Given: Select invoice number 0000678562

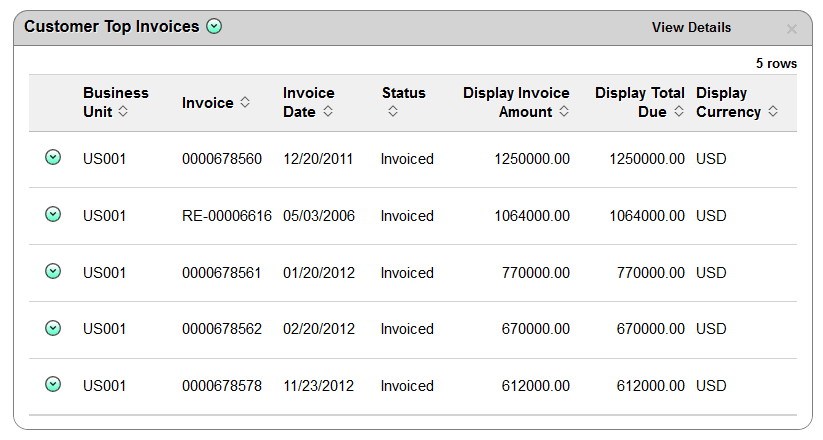Looking at the screenshot, I should (221, 329).
